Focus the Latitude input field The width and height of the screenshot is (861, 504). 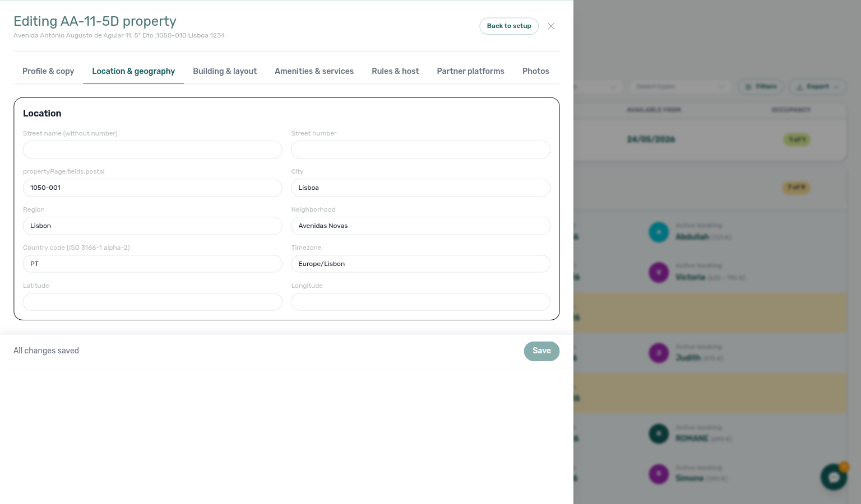pos(152,302)
